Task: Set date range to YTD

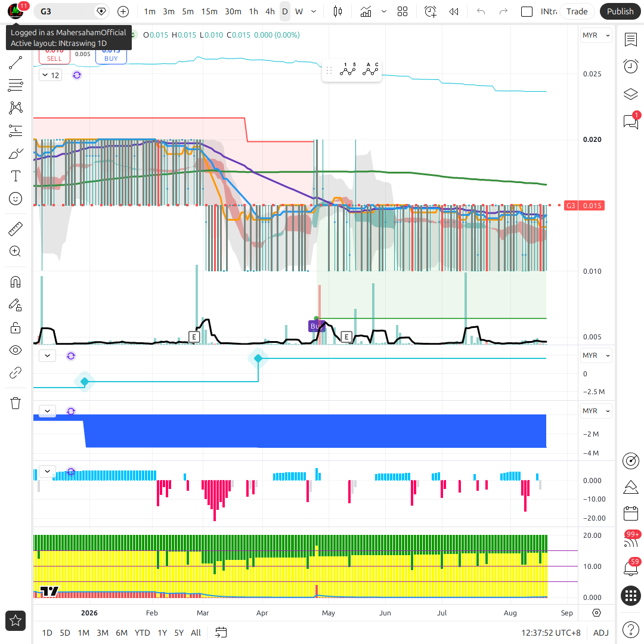Action: click(142, 633)
